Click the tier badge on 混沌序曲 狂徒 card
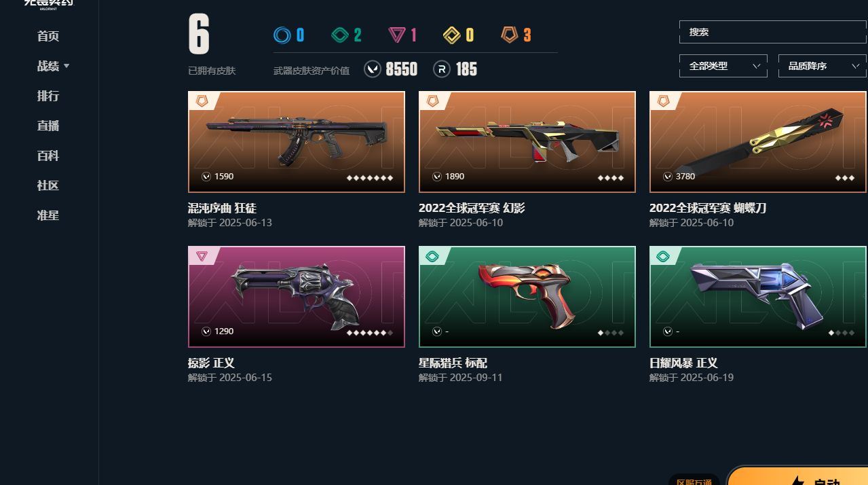The height and width of the screenshot is (485, 868). click(x=202, y=101)
